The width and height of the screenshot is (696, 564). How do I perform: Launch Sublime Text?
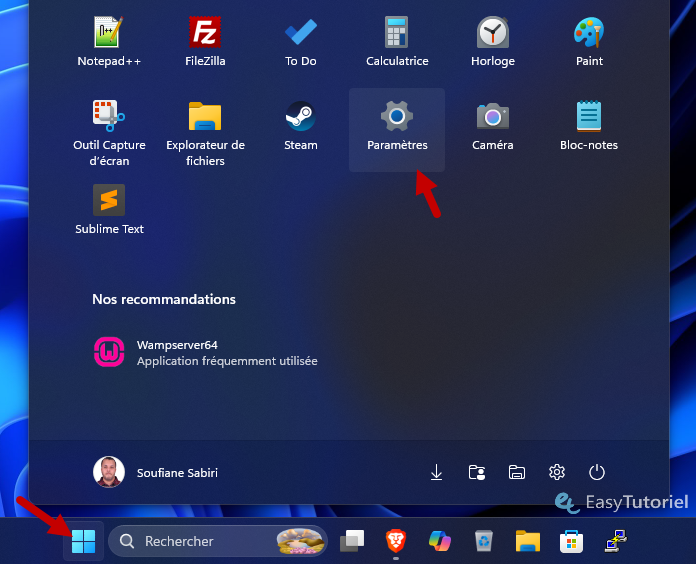click(x=109, y=210)
